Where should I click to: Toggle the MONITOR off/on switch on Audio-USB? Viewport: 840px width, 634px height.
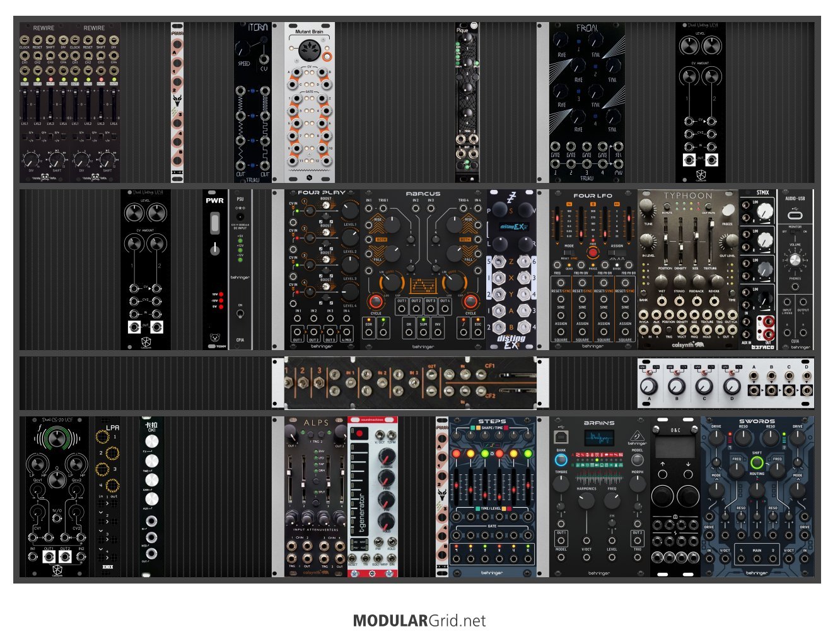point(795,232)
